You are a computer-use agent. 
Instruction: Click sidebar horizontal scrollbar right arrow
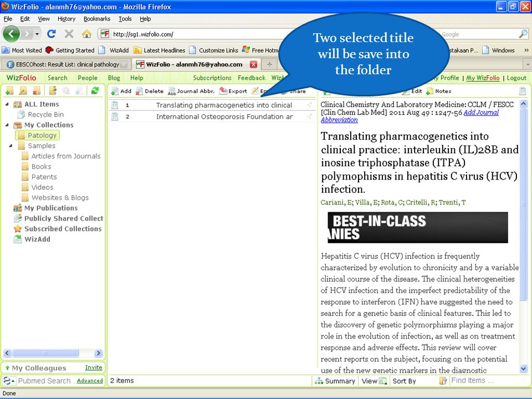pyautogui.click(x=99, y=353)
